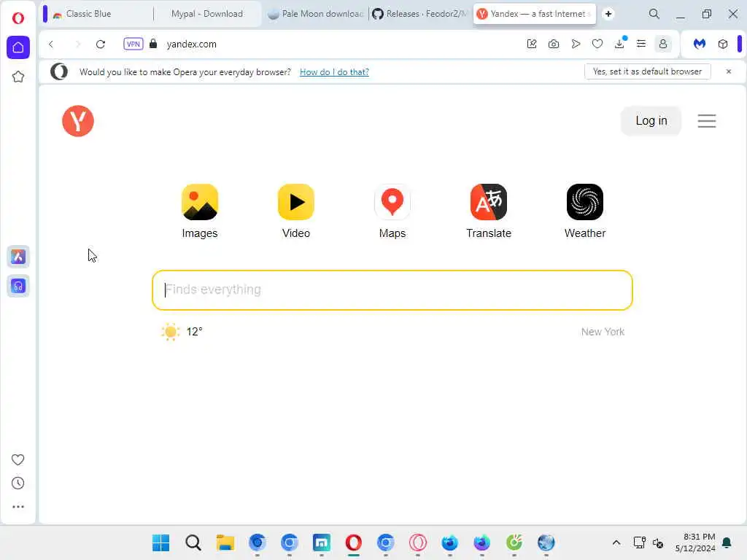Image resolution: width=747 pixels, height=560 pixels.
Task: Click the Log in button
Action: click(651, 121)
